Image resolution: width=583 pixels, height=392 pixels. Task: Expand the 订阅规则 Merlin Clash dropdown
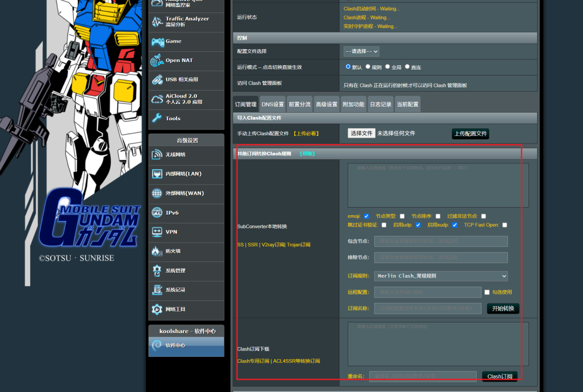pos(441,276)
